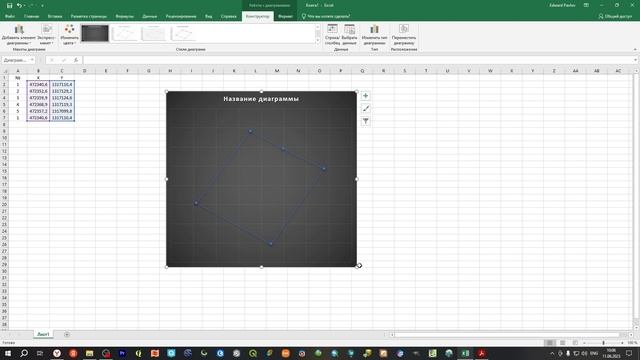The height and width of the screenshot is (360, 640).
Task: Open notification center on taskbar
Action: (629, 353)
